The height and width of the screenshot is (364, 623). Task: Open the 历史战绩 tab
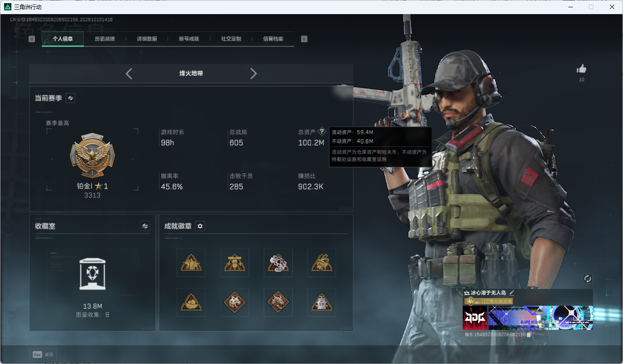(105, 39)
